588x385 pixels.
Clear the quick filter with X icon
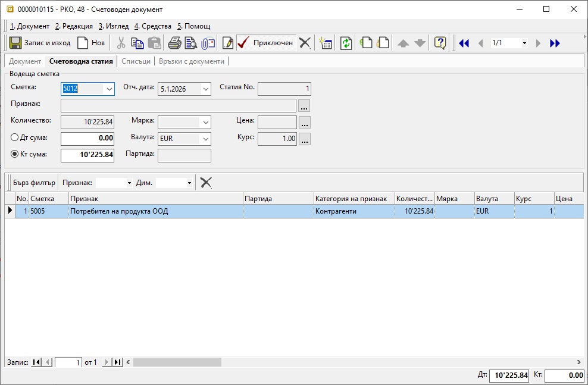coord(206,183)
